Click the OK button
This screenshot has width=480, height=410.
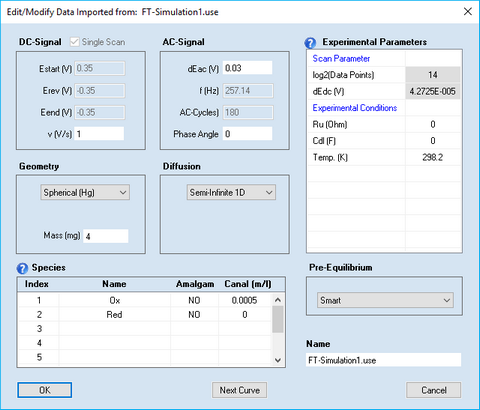point(45,390)
